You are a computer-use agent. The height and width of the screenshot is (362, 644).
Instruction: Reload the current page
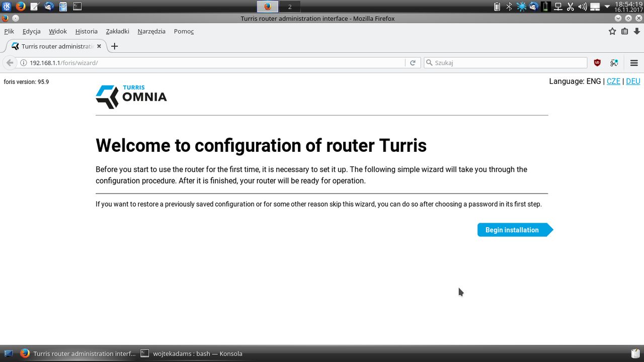coord(413,63)
